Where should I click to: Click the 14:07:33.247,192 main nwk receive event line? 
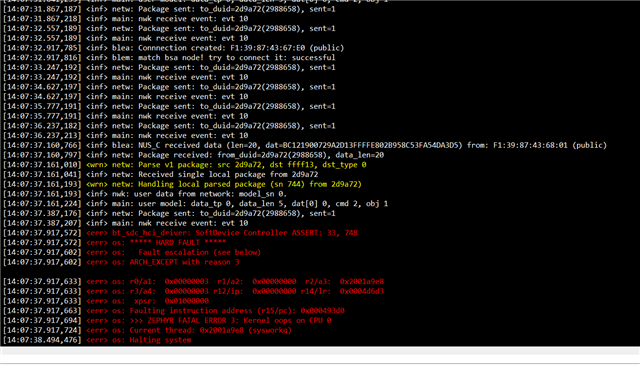(125, 77)
